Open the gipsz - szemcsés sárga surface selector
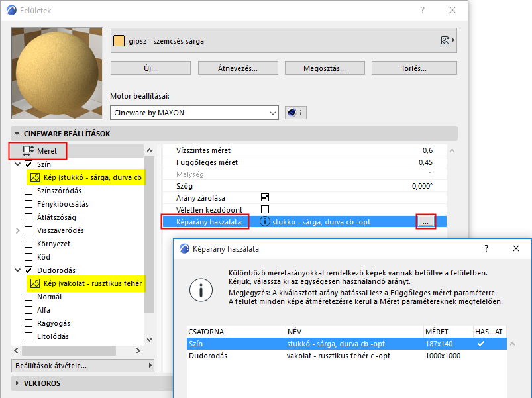Viewport: 532px width, 398px height. pyautogui.click(x=284, y=40)
